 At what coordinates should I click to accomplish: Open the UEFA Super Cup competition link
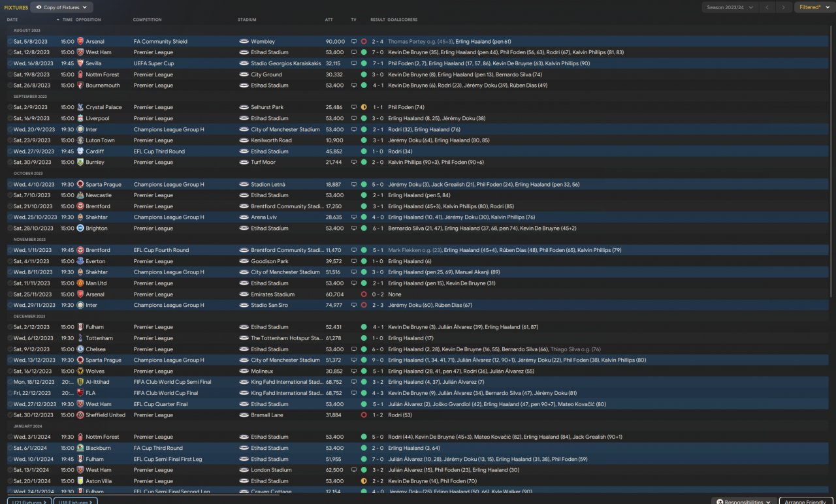[153, 63]
